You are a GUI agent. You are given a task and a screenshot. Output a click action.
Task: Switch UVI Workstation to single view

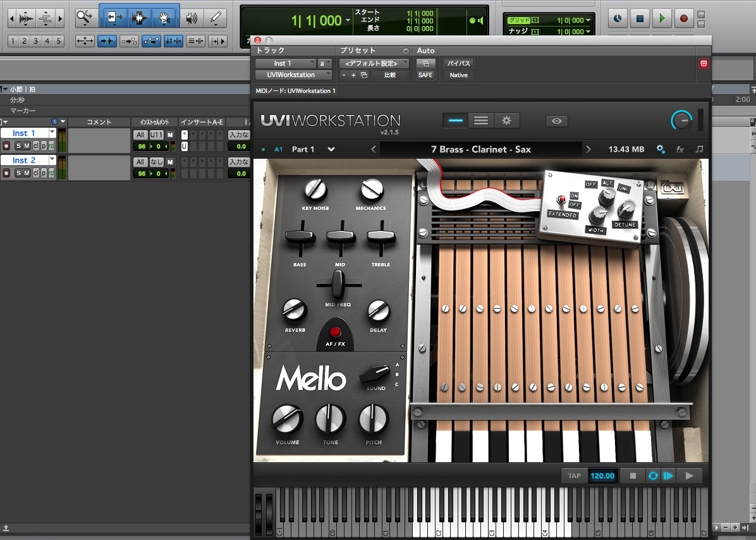point(455,121)
